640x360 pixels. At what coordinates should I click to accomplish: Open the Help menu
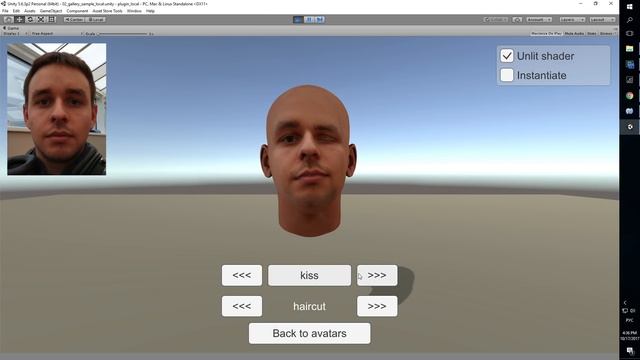pyautogui.click(x=150, y=11)
